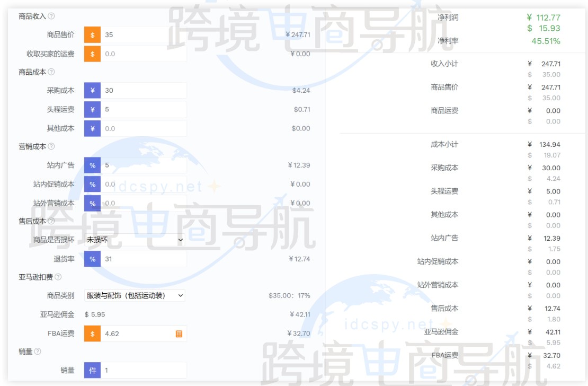This screenshot has height=386, width=588.
Task: Open the FBA运费 calculator icon
Action: click(x=180, y=334)
